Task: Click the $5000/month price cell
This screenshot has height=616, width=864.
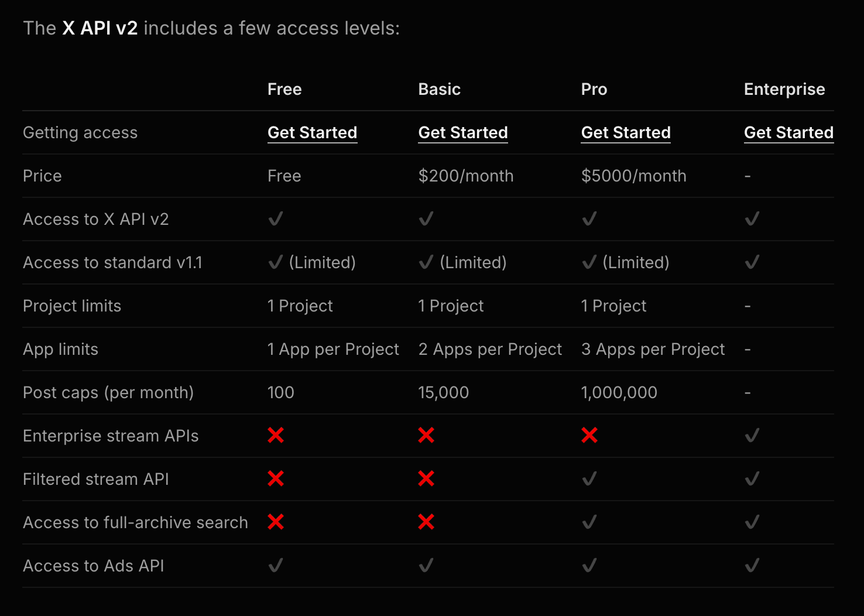Action: tap(633, 176)
